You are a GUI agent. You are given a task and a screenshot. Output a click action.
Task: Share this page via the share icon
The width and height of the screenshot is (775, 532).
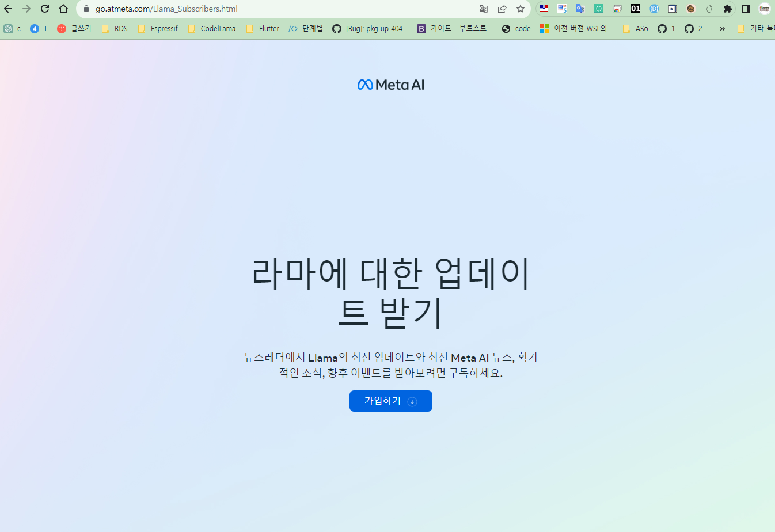tap(502, 9)
